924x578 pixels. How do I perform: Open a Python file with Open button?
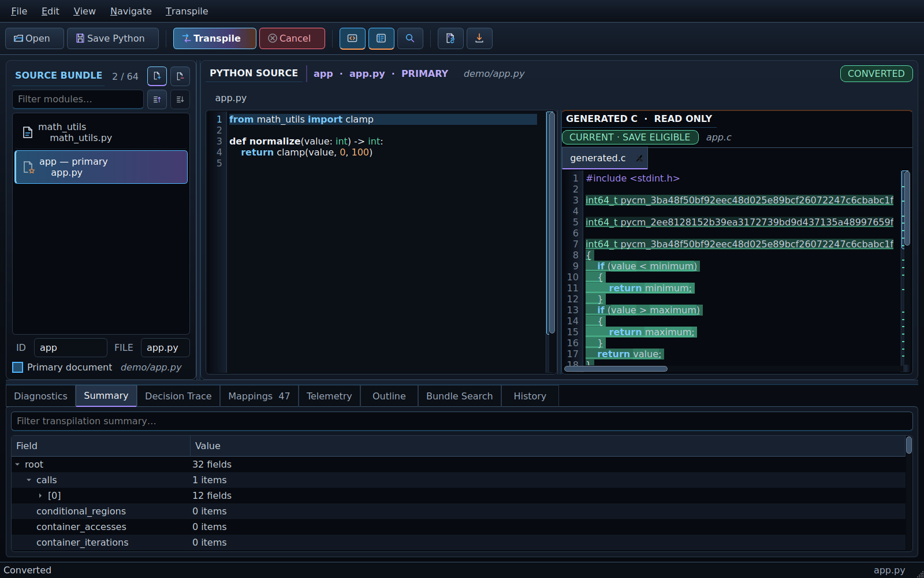pyautogui.click(x=35, y=38)
